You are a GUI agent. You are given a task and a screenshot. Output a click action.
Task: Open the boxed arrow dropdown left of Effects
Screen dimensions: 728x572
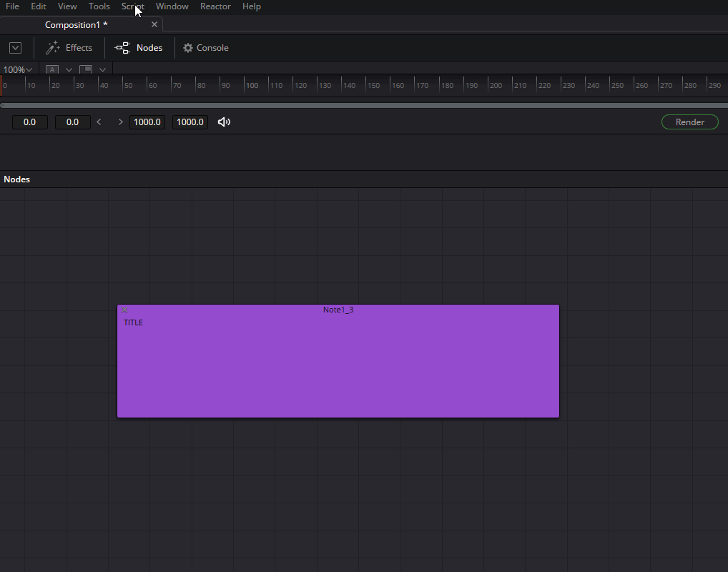tap(15, 48)
